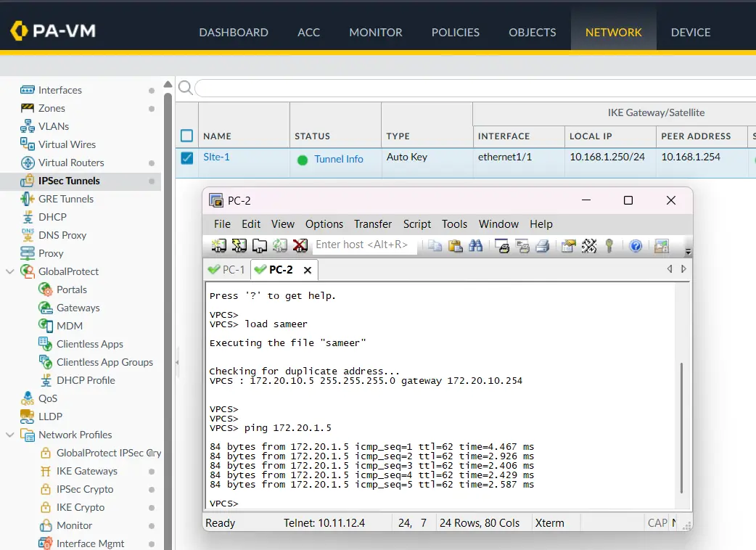Click the Session Manager icon in PC-2 toolbar
756x550 pixels.
click(218, 246)
